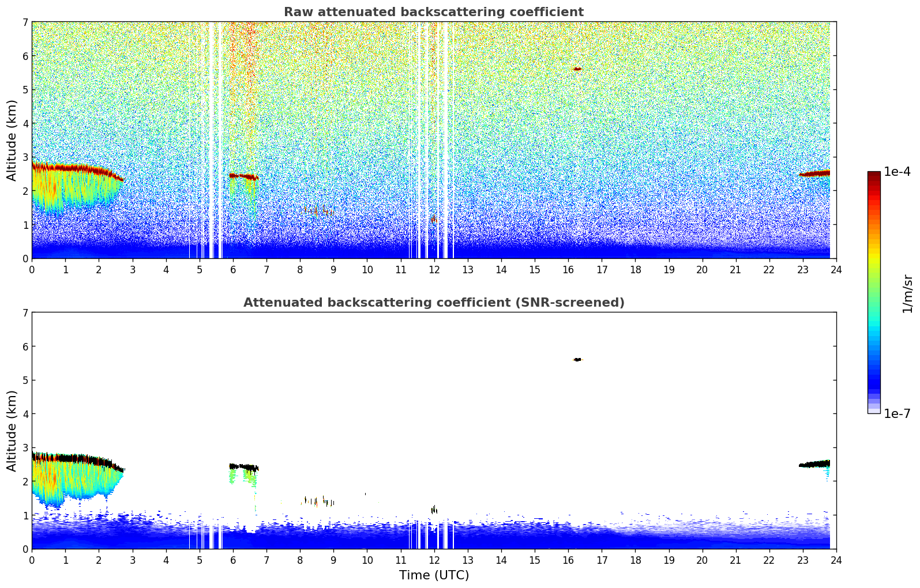Click the '7' altitude tick on the top plot
This screenshot has width=920, height=588.
pos(25,22)
